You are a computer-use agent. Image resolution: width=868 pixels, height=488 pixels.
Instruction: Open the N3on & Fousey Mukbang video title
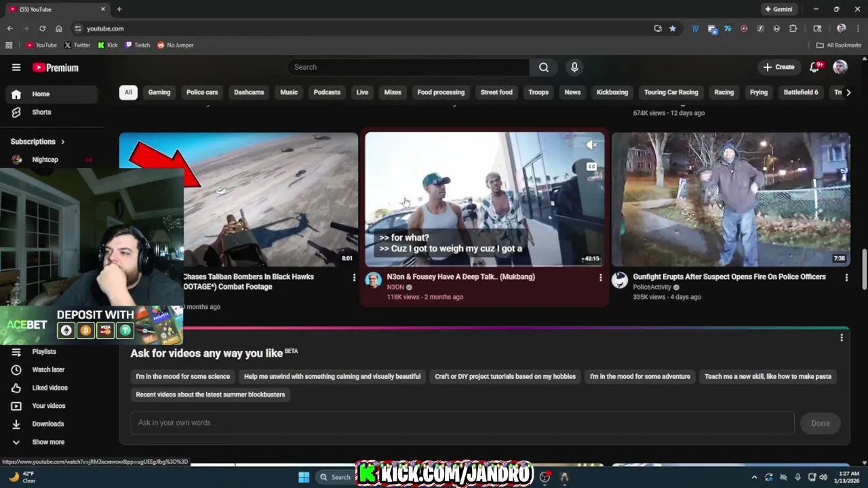[x=461, y=277]
